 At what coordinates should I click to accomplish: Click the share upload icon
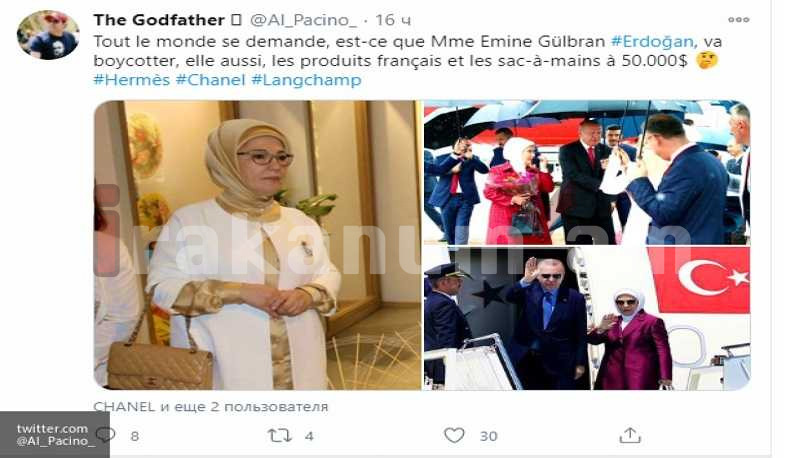click(630, 435)
